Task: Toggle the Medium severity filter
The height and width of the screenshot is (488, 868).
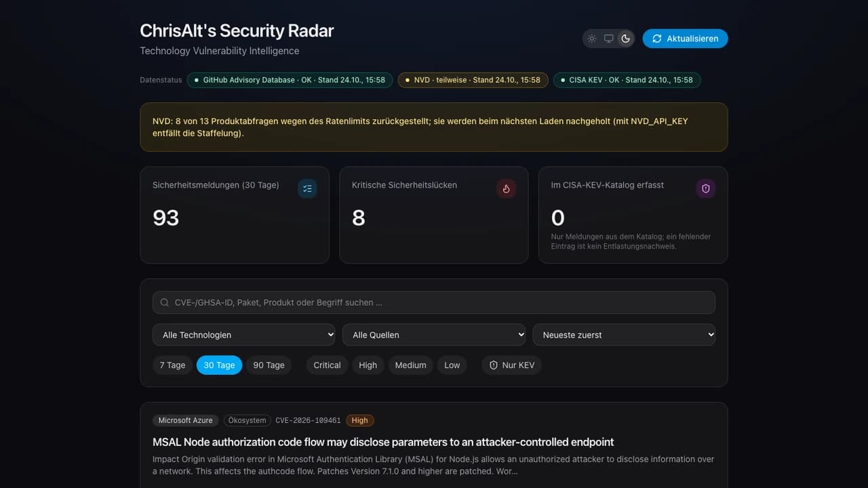Action: point(410,365)
